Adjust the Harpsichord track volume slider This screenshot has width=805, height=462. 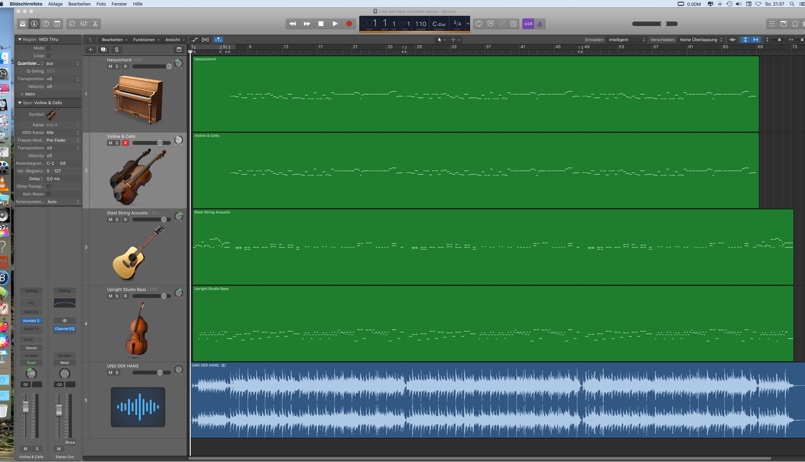(152, 66)
